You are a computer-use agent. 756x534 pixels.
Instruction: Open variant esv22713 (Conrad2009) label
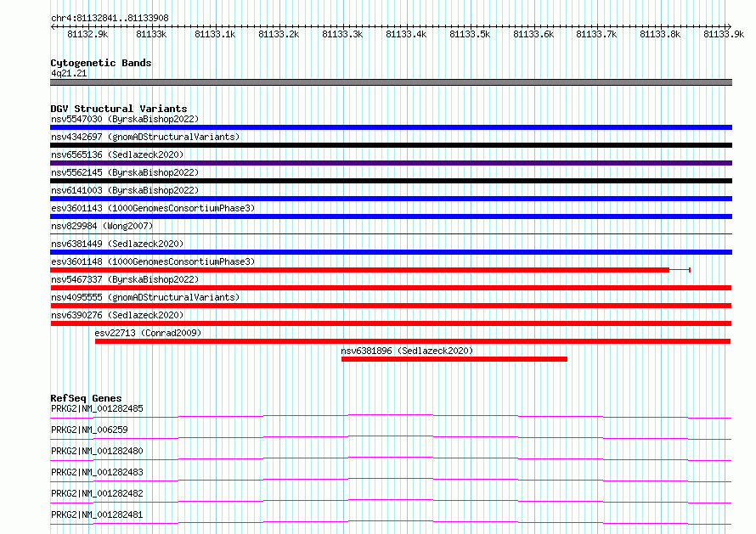[x=148, y=333]
